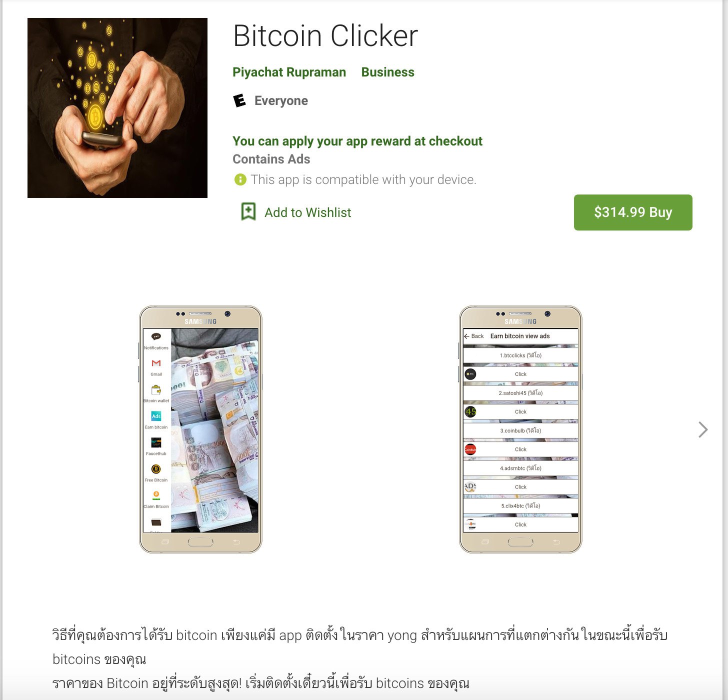
Task: Show next screenshots with right chevron
Action: [703, 429]
